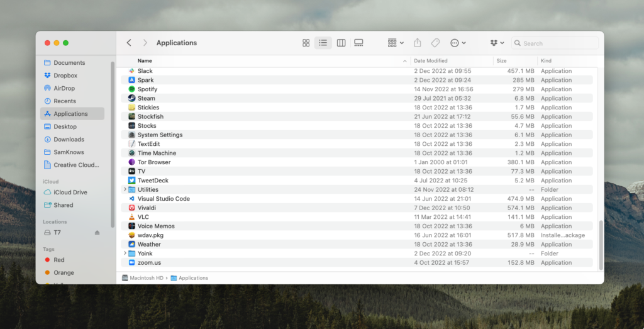Select the Utilities folder name
The height and width of the screenshot is (329, 644).
[x=148, y=189]
